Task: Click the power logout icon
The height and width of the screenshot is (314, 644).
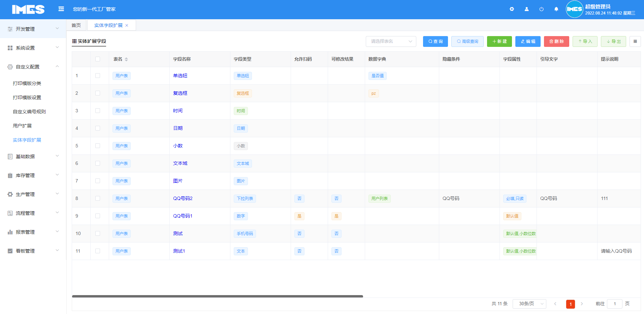Action: coord(541,9)
